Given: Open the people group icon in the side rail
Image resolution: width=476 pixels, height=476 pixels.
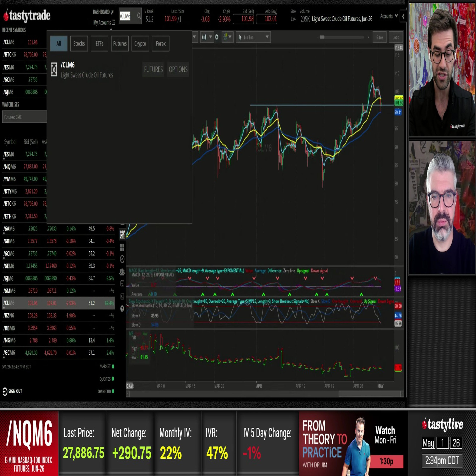Looking at the screenshot, I should tap(122, 272).
